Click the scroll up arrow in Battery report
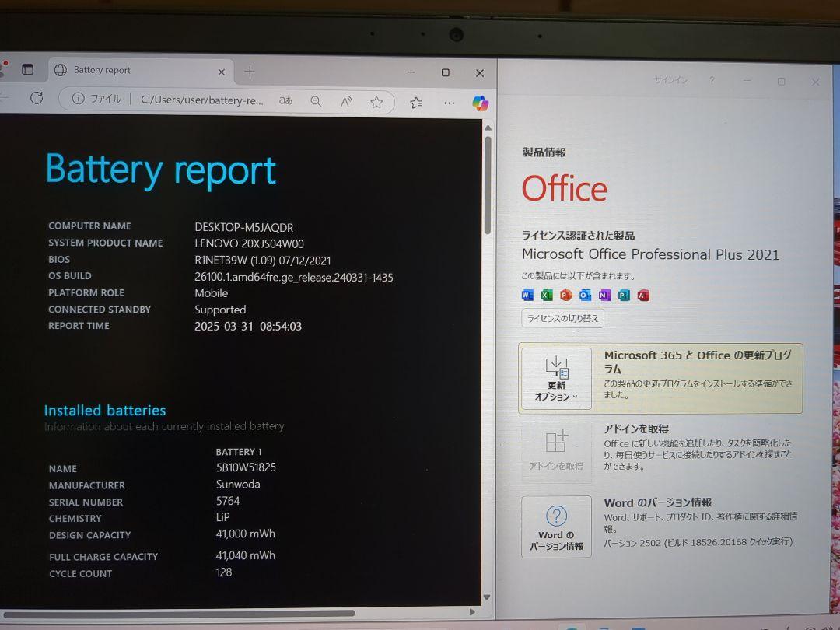 click(x=488, y=128)
